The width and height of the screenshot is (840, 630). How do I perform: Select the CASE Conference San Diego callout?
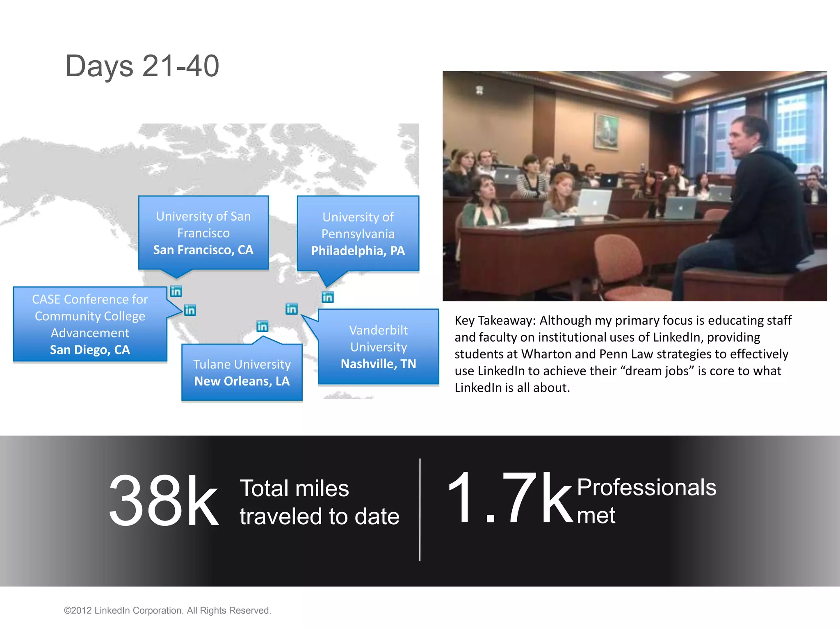(x=90, y=324)
